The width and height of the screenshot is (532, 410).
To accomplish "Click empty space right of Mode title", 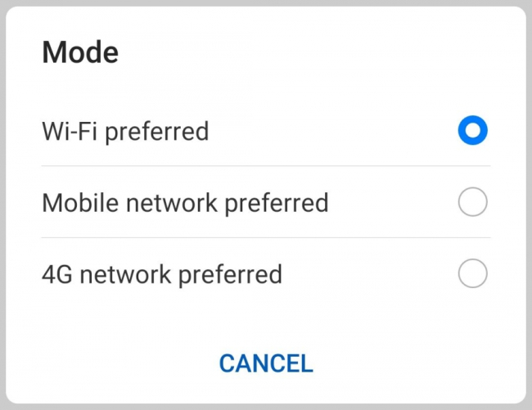I will (327, 52).
